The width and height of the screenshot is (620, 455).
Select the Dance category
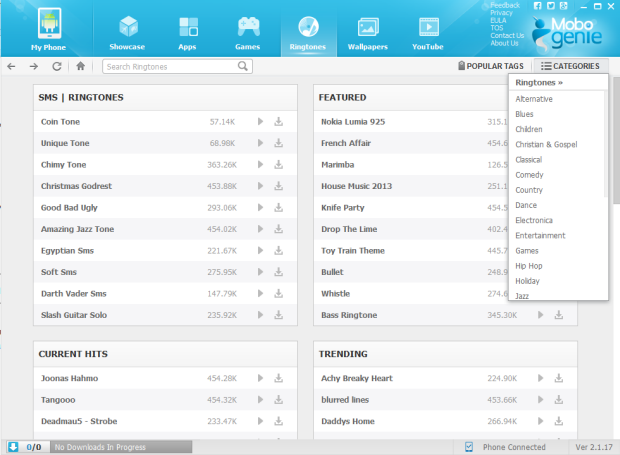coord(526,205)
